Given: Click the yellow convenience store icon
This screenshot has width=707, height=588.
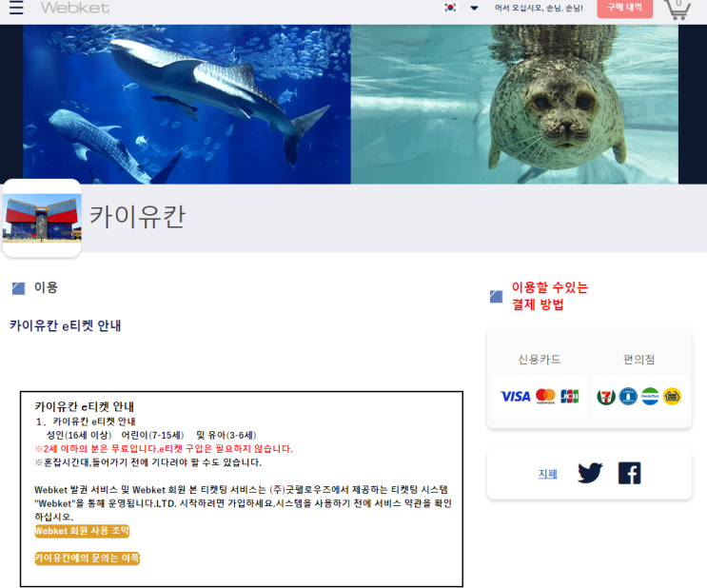Looking at the screenshot, I should pos(672,397).
